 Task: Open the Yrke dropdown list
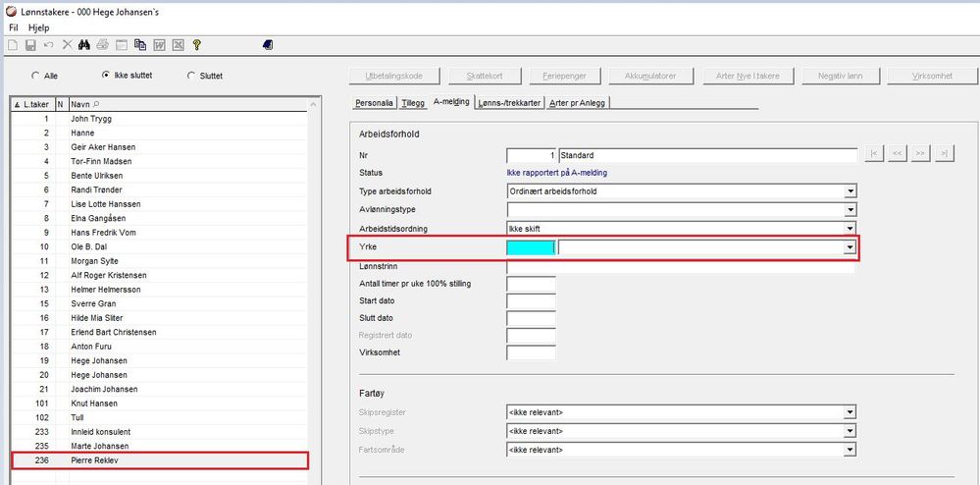pyautogui.click(x=850, y=248)
